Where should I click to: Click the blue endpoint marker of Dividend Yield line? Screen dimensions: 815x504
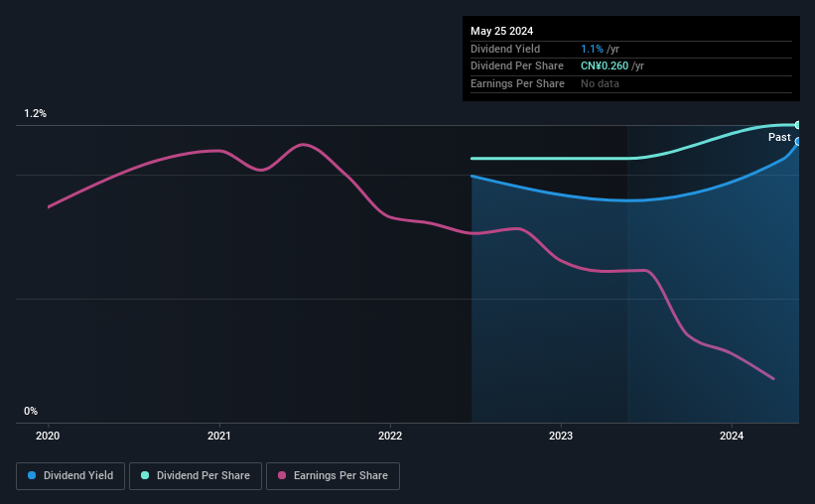pos(797,142)
